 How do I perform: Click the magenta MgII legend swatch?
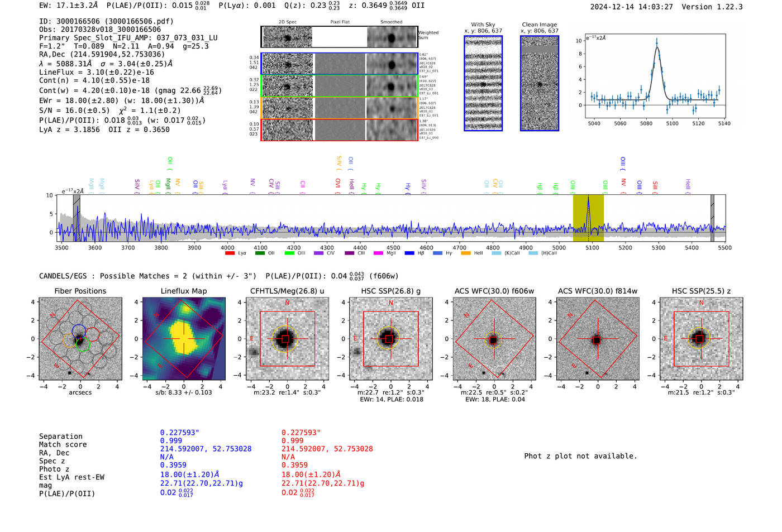378,253
